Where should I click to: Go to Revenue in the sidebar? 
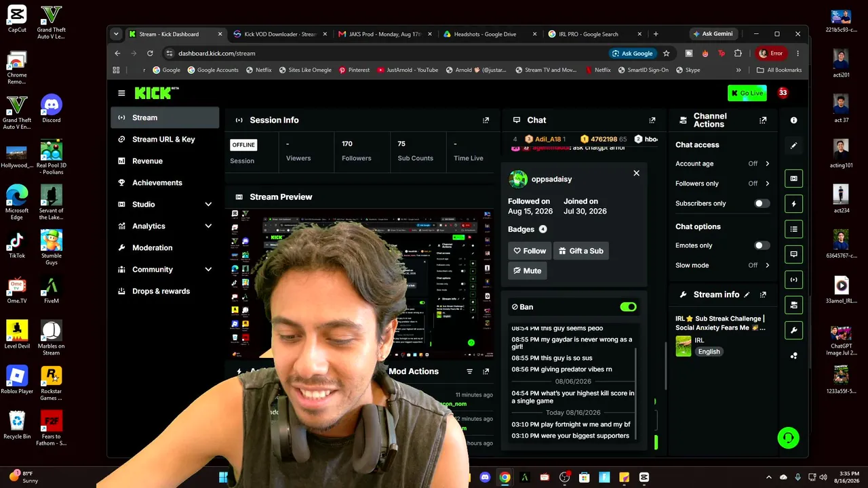(x=165, y=161)
